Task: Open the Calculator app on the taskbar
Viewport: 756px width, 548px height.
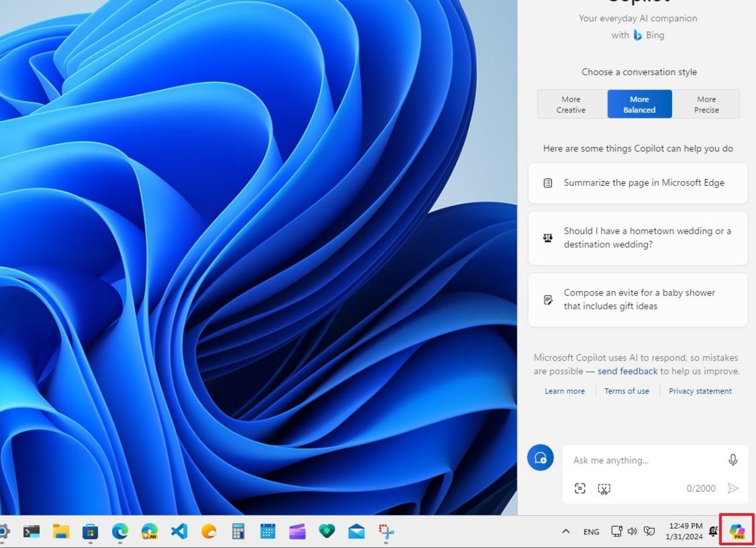Action: tap(238, 531)
